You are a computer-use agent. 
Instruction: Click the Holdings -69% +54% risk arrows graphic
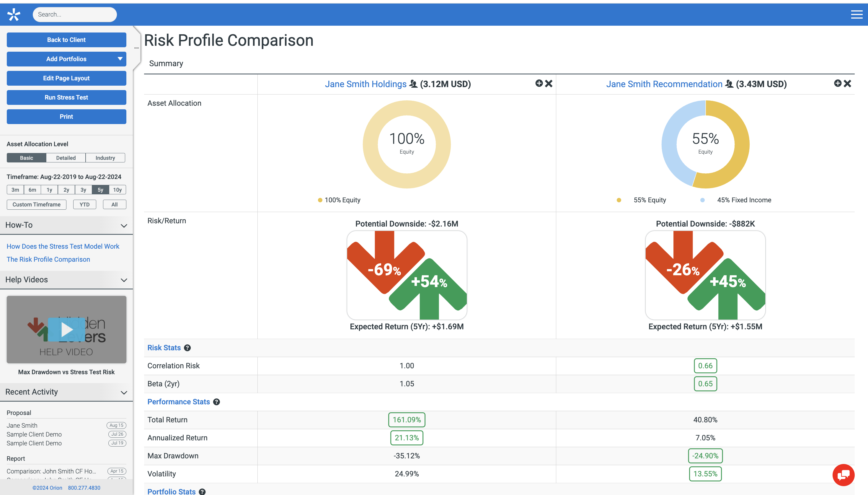(x=407, y=275)
